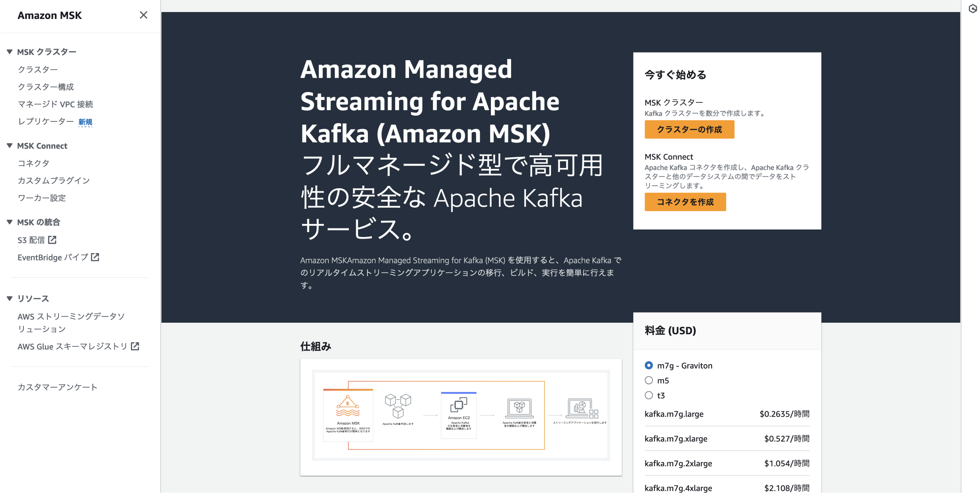980x500 pixels.
Task: Open クラスター構成 in sidebar
Action: (x=46, y=87)
